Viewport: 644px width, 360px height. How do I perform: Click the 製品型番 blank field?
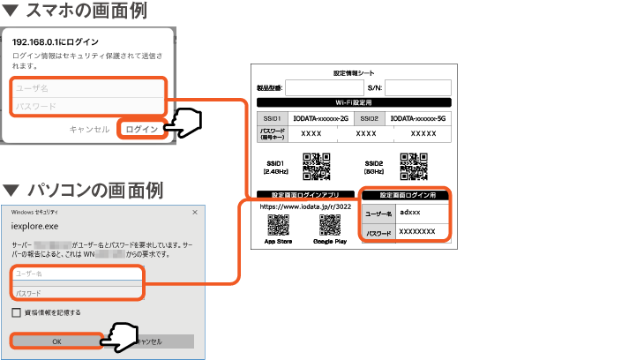324,87
